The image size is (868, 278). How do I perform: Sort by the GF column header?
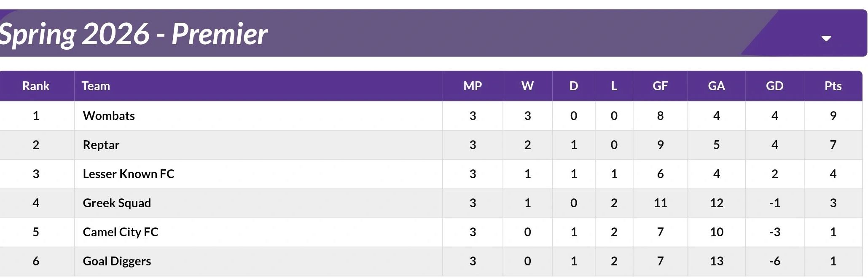pyautogui.click(x=660, y=86)
